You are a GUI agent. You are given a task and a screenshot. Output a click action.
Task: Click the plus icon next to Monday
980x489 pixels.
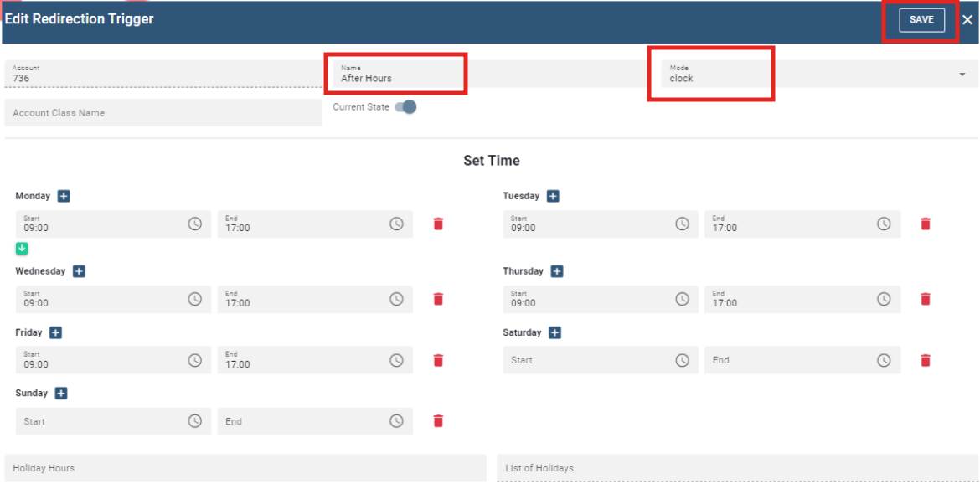click(x=64, y=196)
